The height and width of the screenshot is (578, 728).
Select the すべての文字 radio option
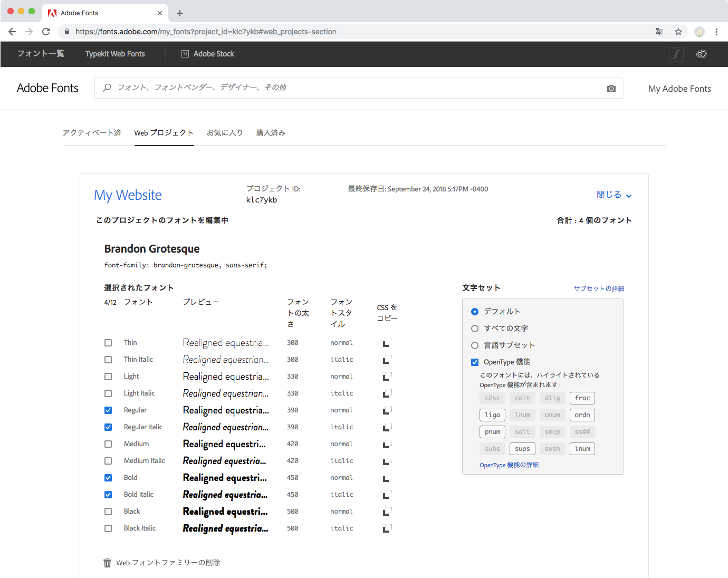[475, 329]
